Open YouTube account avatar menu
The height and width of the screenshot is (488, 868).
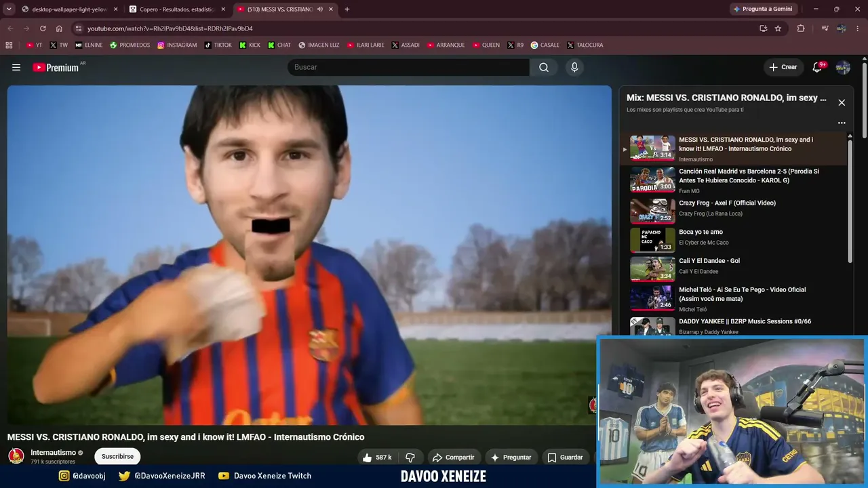(x=843, y=67)
